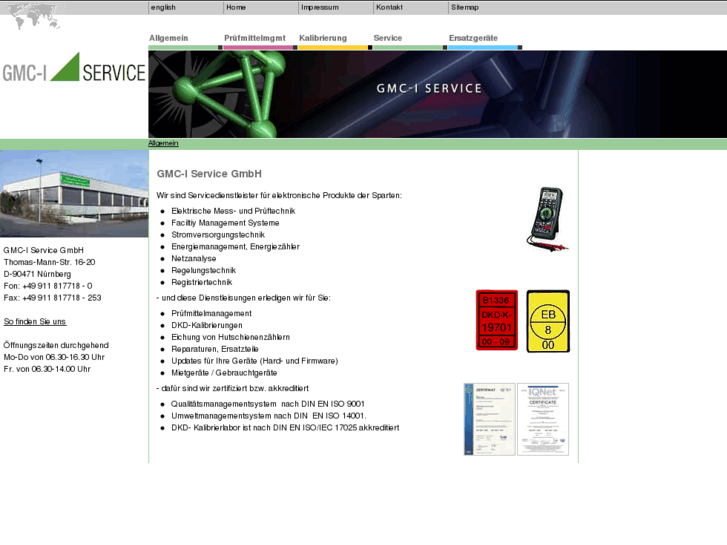Click the GMC-I SERVICE banner image

438,94
